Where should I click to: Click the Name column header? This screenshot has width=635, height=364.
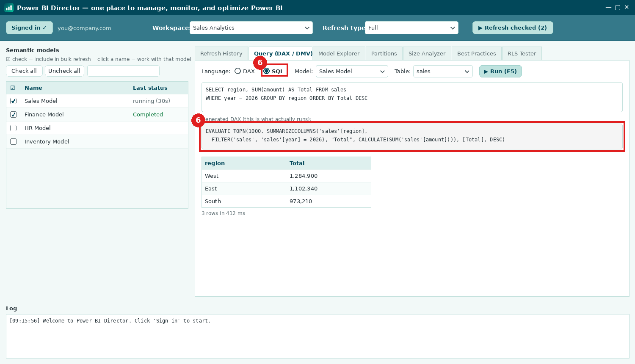pos(33,88)
